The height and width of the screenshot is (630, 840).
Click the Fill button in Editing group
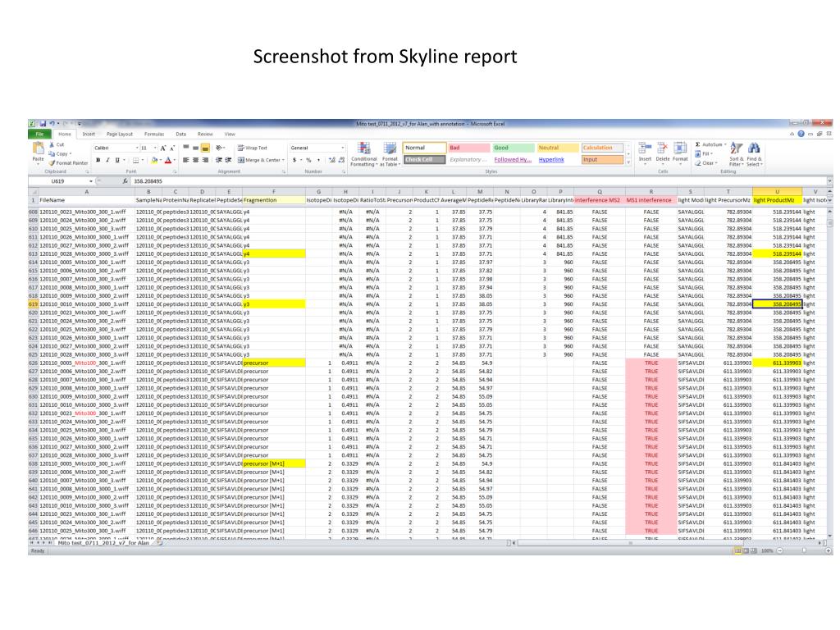[705, 153]
